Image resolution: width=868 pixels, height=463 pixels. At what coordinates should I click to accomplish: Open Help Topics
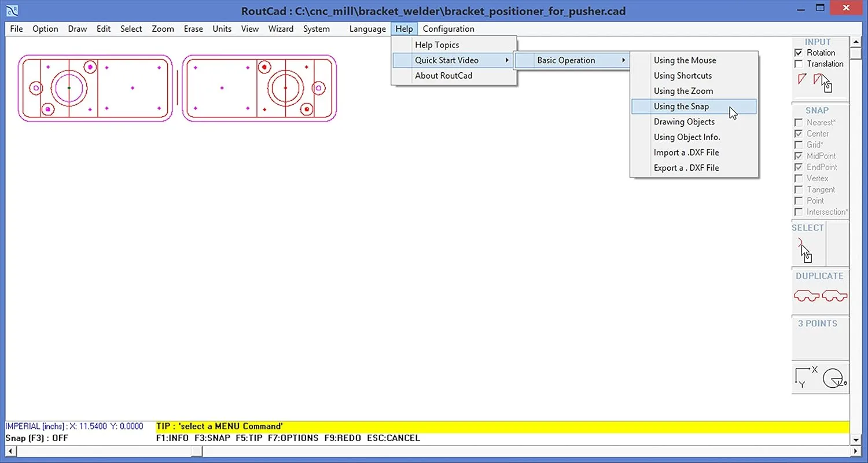click(x=437, y=45)
